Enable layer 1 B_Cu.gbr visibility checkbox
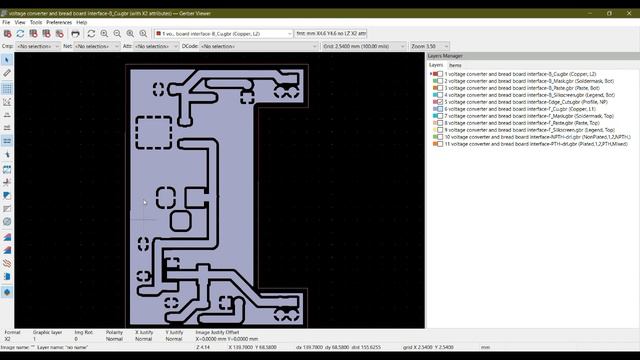 pyautogui.click(x=440, y=74)
